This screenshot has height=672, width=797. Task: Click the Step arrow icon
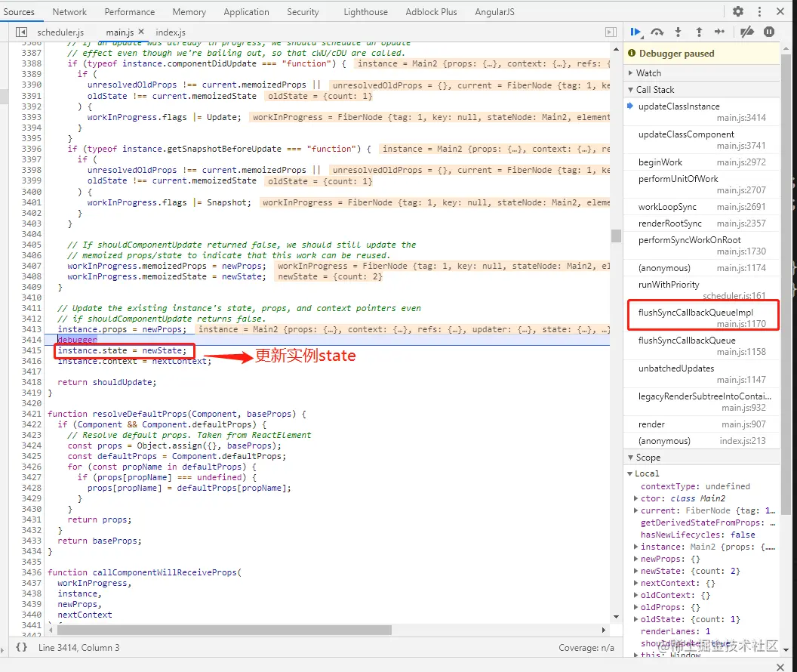point(719,32)
